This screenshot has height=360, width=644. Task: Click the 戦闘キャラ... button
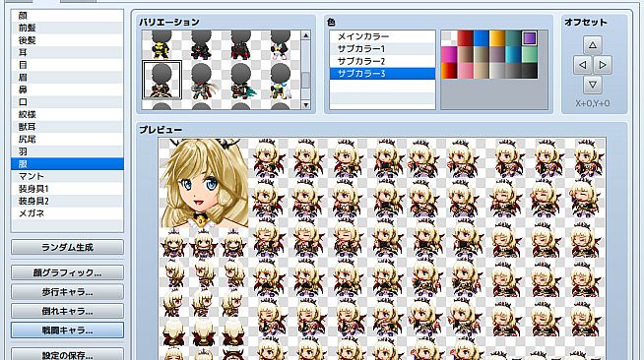[x=67, y=330]
